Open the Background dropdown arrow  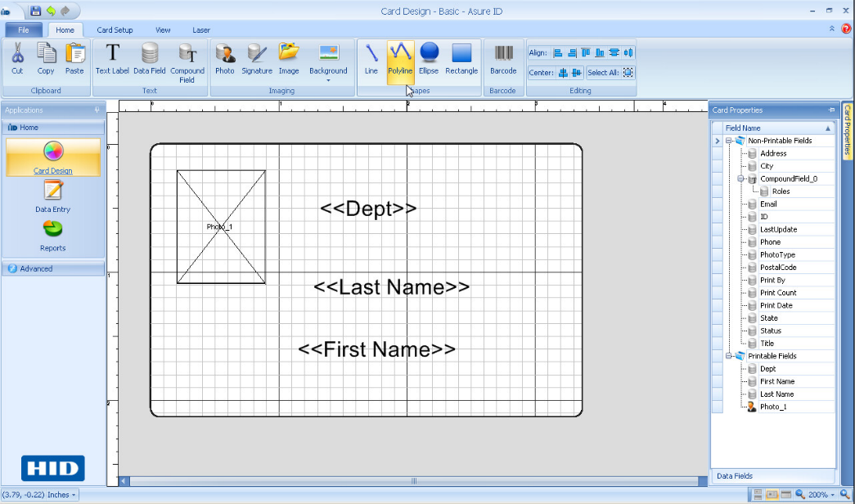click(328, 80)
